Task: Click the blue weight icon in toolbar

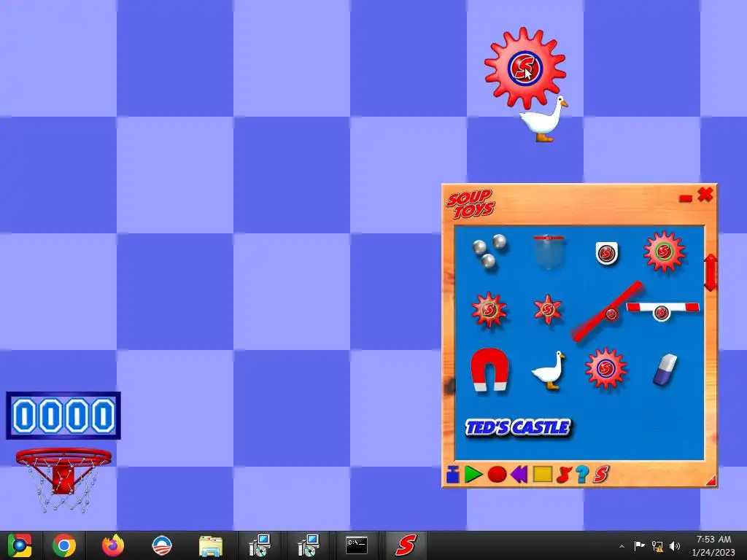Action: click(x=452, y=474)
